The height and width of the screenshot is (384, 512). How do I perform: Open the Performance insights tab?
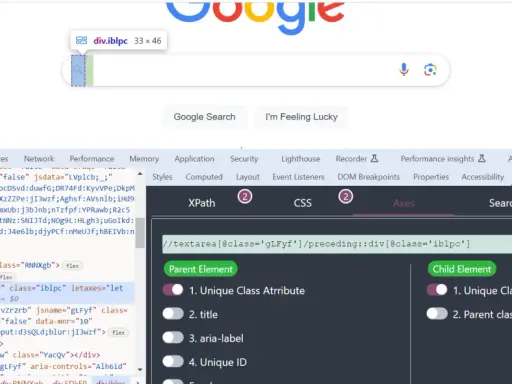tap(437, 159)
